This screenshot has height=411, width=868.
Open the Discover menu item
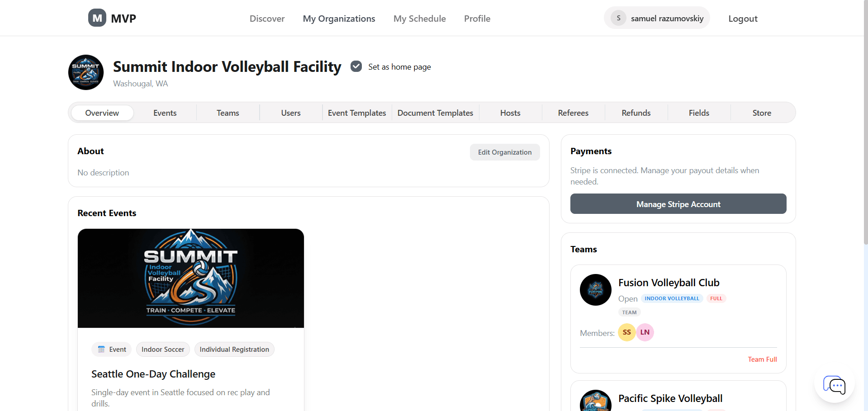267,19
